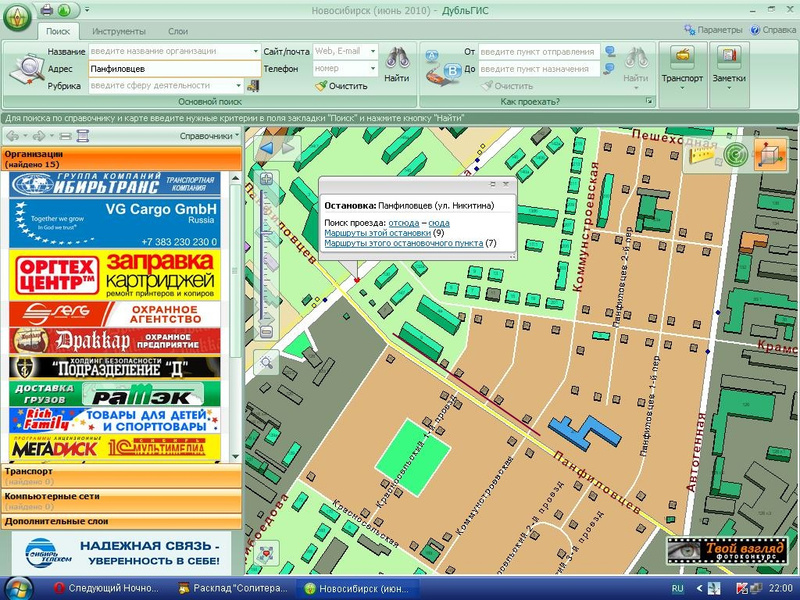800x600 pixels.
Task: Open Маршруты этой остановки link
Action: tap(378, 233)
